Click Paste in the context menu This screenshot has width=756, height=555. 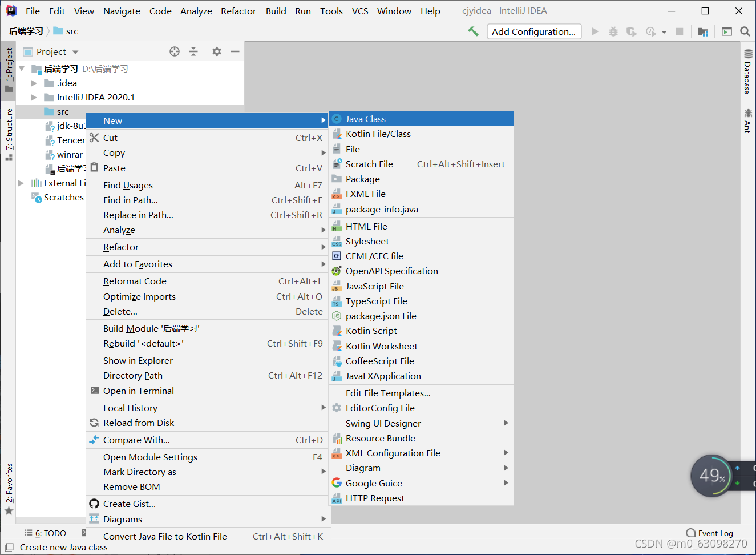207,168
